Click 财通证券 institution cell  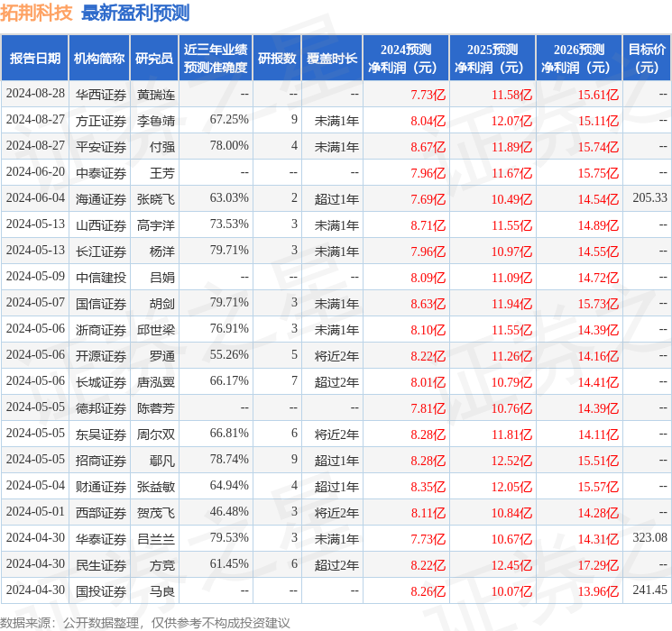[101, 487]
